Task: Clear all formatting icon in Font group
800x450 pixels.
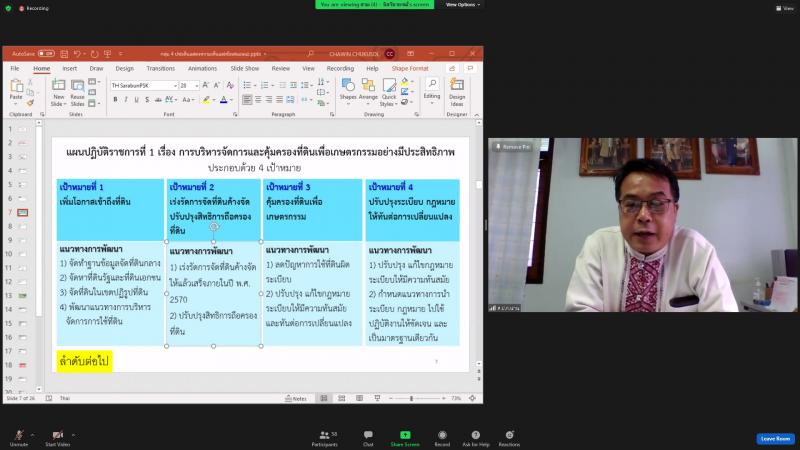Action: [230, 85]
